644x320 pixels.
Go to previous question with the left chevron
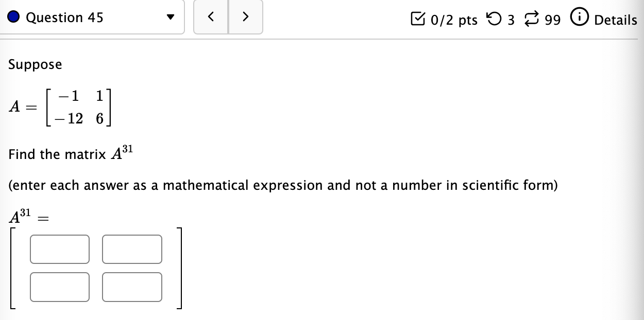(211, 16)
